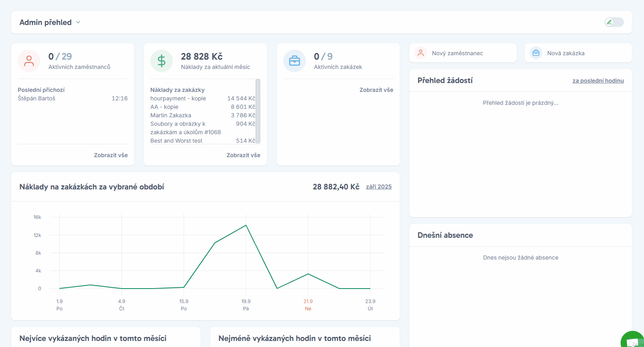Open the září 2025 period selector

(378, 187)
